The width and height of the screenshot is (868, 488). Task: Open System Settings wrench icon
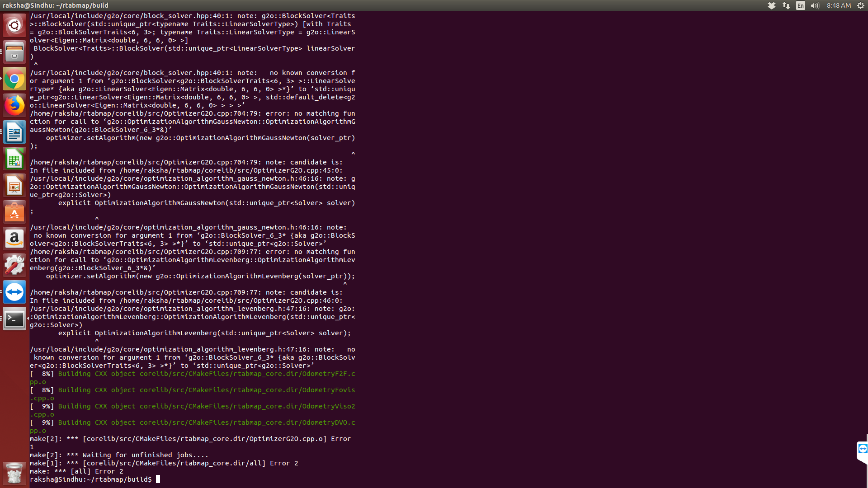[14, 266]
